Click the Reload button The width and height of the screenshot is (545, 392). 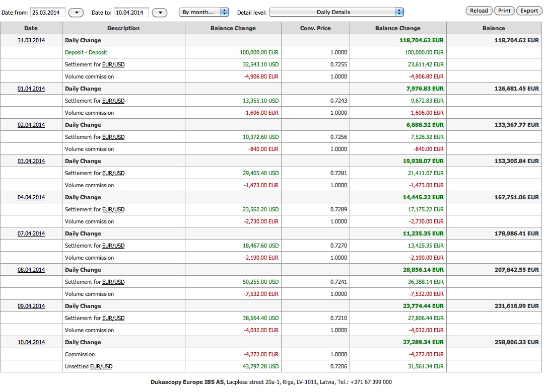tap(479, 11)
